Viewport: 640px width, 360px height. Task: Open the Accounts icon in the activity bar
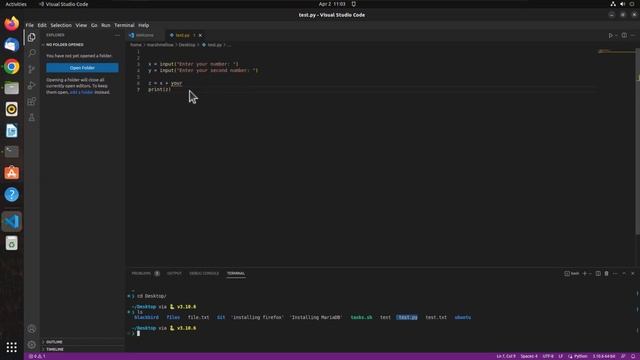pyautogui.click(x=31, y=329)
